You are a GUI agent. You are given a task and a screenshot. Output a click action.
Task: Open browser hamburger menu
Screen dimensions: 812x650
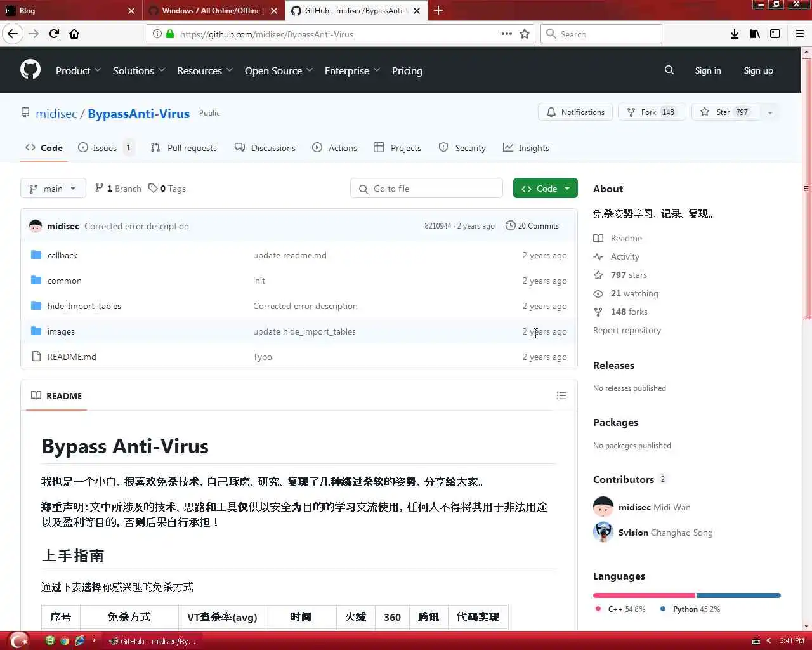pos(800,34)
